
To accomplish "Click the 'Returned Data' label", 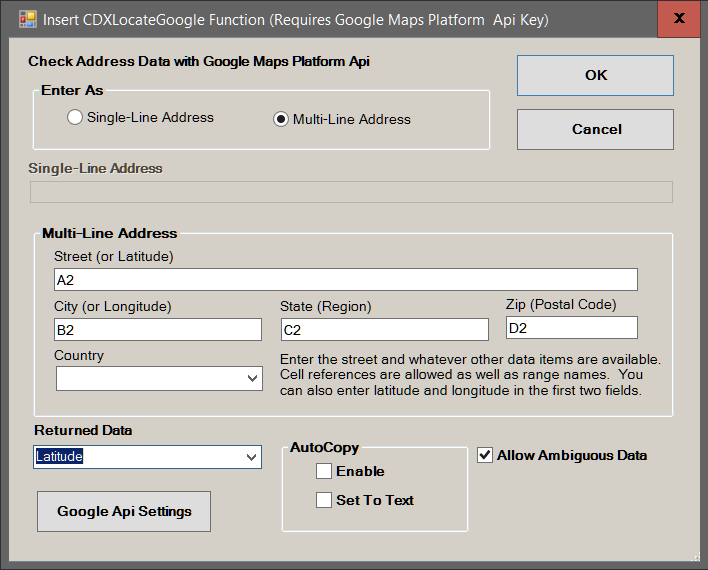I will 83,430.
